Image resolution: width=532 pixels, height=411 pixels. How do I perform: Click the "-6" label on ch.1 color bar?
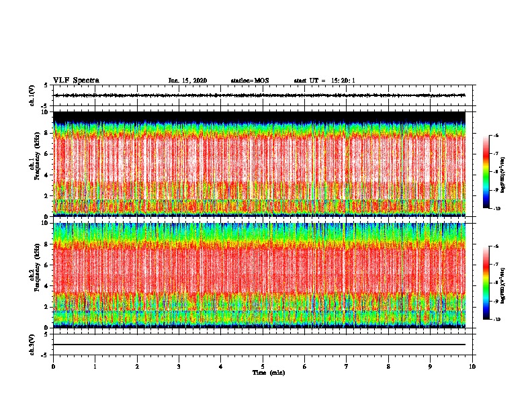(x=496, y=136)
